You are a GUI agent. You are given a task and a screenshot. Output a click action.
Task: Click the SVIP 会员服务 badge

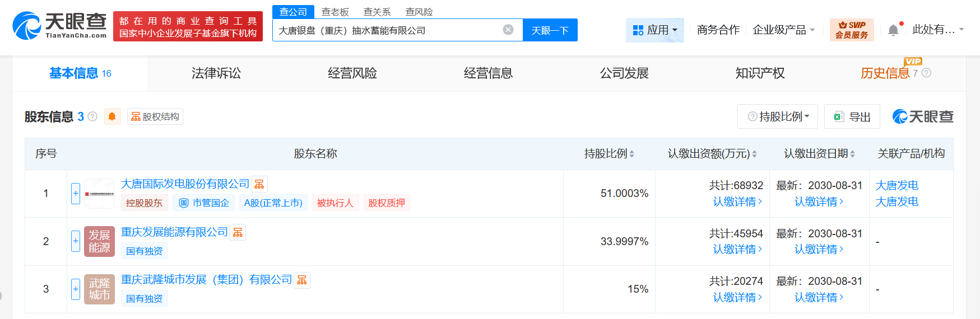(851, 30)
